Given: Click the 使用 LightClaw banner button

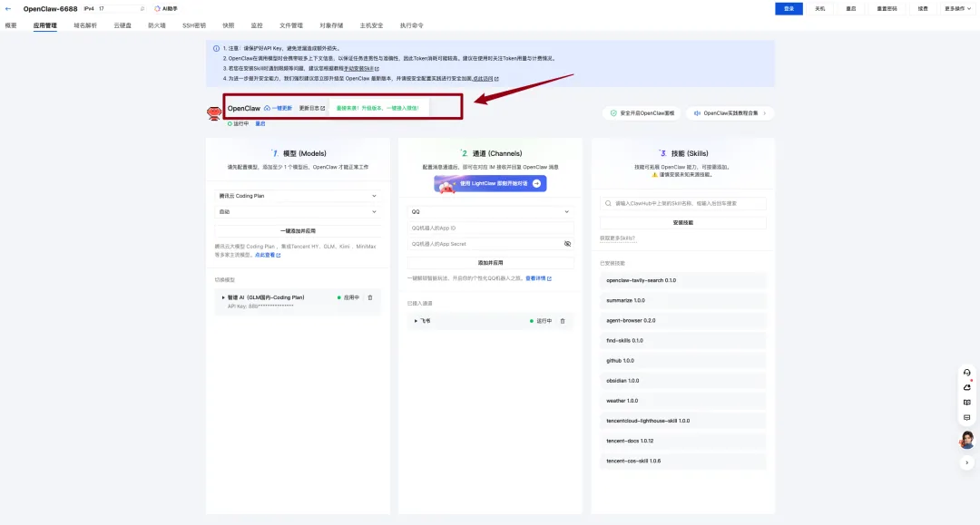Looking at the screenshot, I should 491,183.
